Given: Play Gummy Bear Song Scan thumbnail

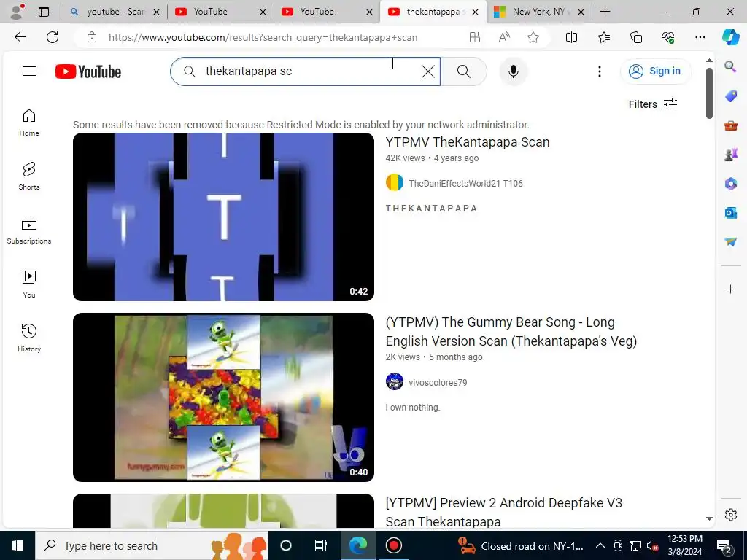Looking at the screenshot, I should (223, 397).
